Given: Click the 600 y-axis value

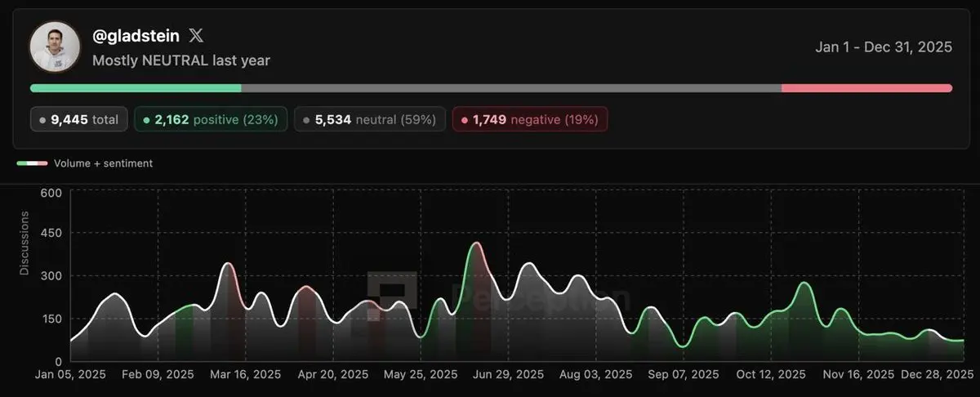Looking at the screenshot, I should (51, 193).
